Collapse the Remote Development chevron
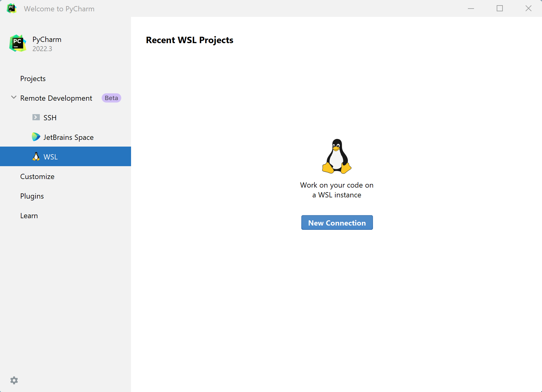Image resolution: width=542 pixels, height=392 pixels. (14, 98)
